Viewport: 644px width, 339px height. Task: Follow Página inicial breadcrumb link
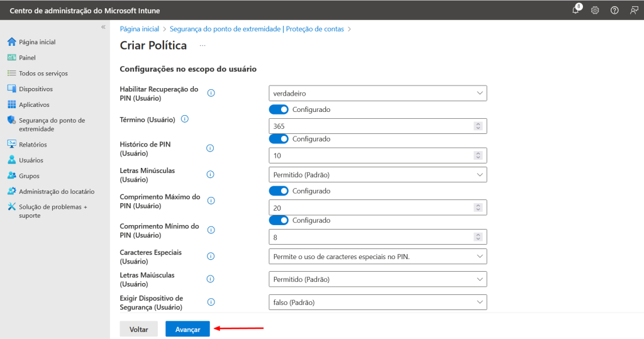click(x=139, y=29)
